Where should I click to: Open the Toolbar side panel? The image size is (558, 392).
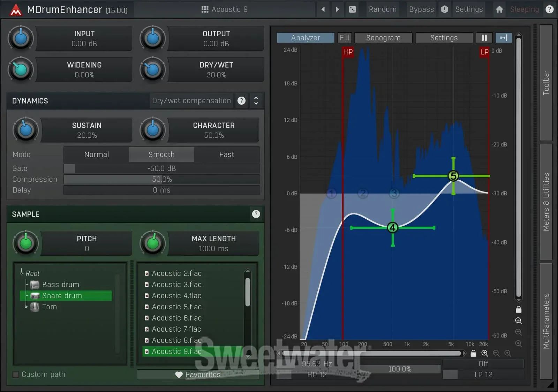click(546, 83)
